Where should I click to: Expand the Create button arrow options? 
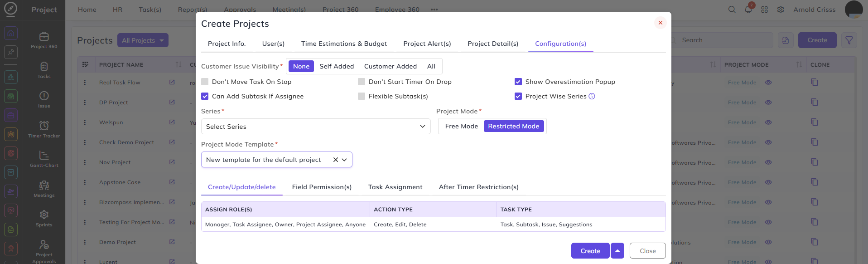click(x=617, y=251)
